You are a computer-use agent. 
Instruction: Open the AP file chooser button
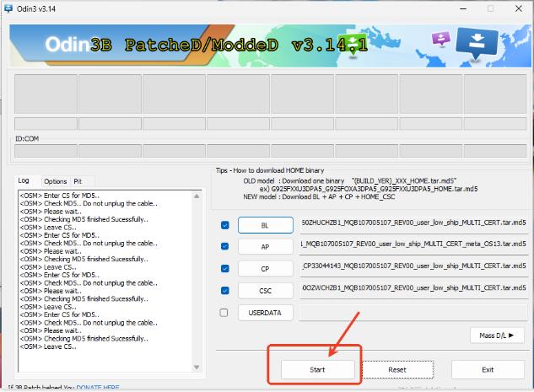point(265,247)
